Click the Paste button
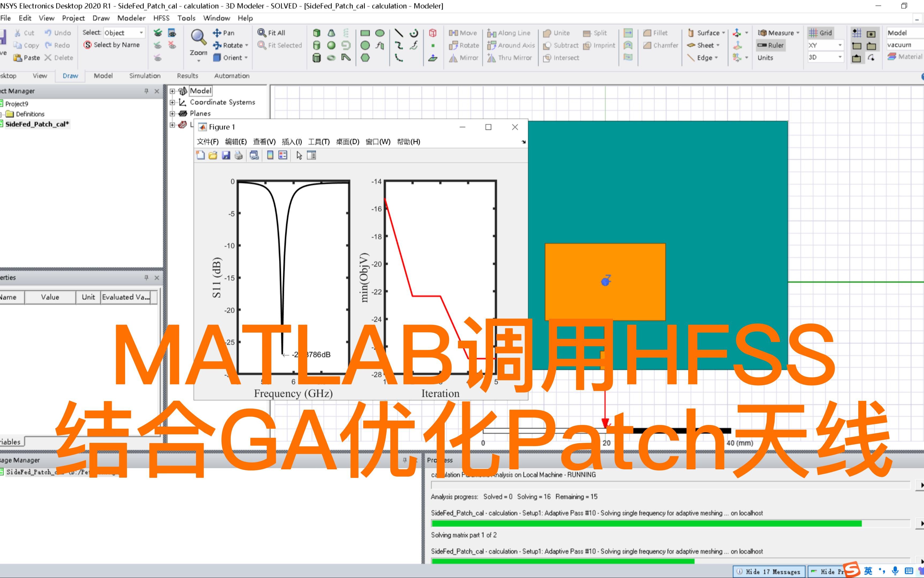 (x=26, y=58)
